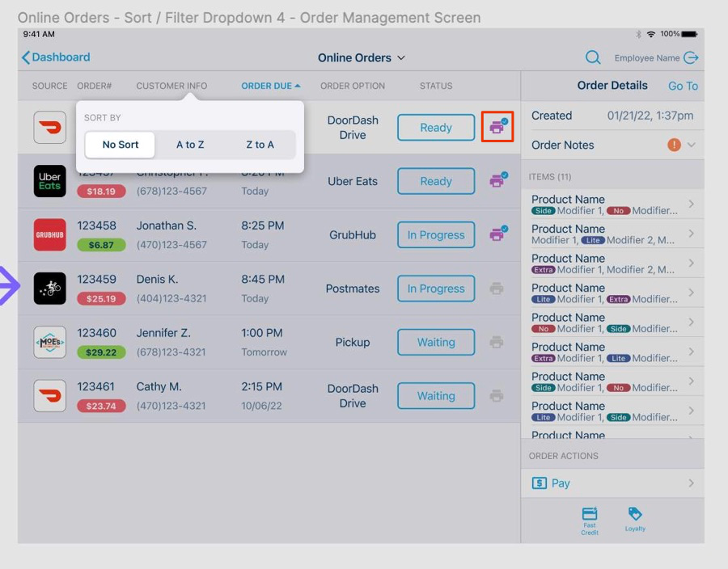Image resolution: width=728 pixels, height=569 pixels.
Task: Click the Go To link
Action: [682, 86]
